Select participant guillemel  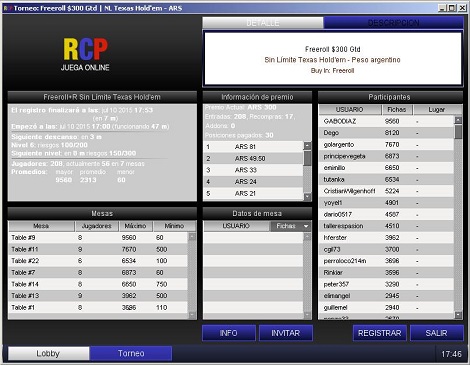click(x=387, y=307)
